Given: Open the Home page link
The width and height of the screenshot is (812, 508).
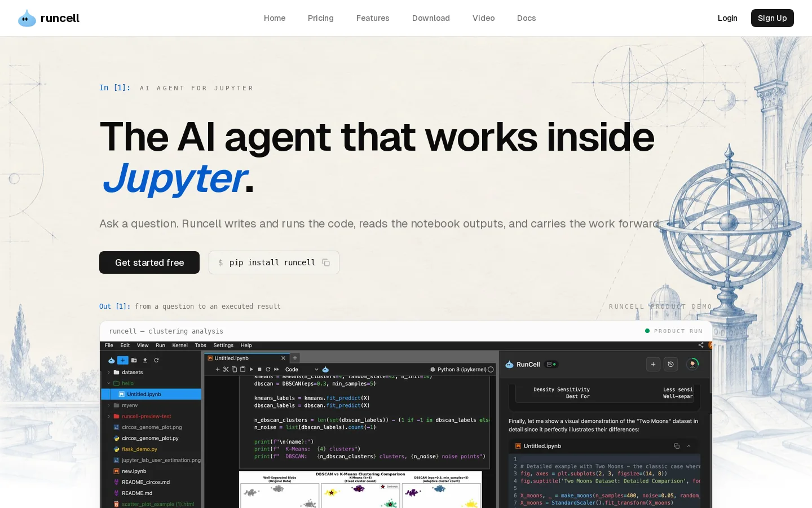Looking at the screenshot, I should (275, 18).
